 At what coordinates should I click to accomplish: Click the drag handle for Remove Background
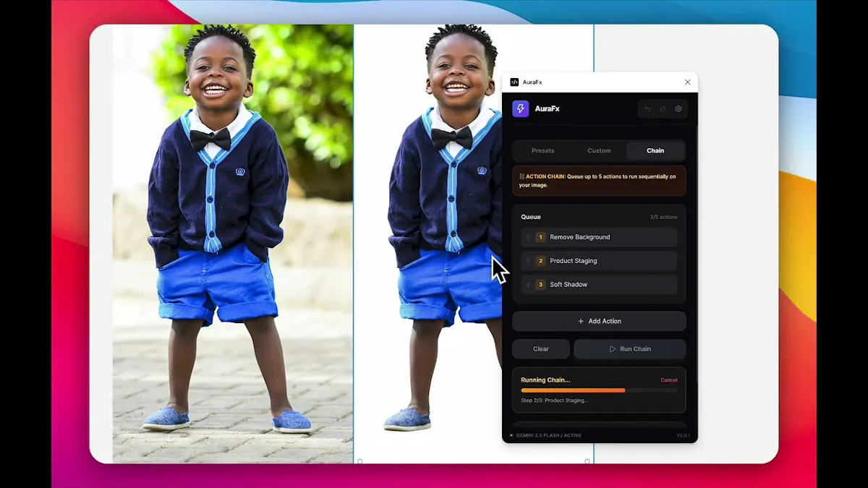[528, 237]
